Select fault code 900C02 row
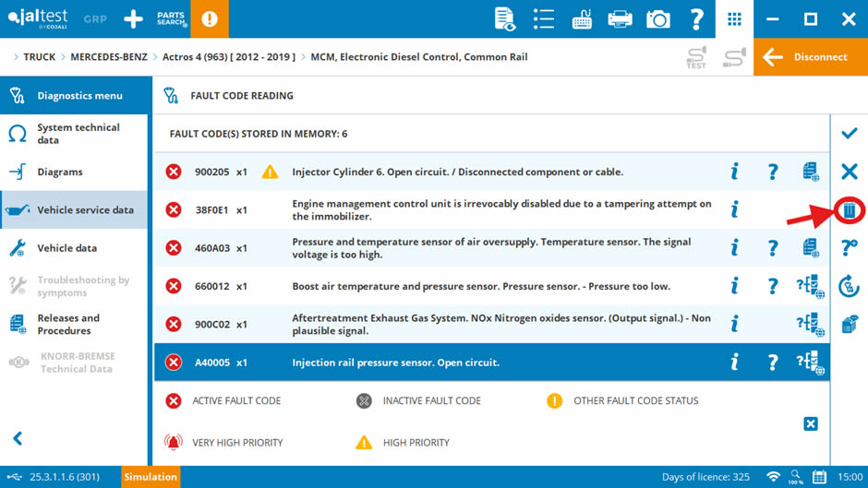Image resolution: width=868 pixels, height=488 pixels. [491, 324]
